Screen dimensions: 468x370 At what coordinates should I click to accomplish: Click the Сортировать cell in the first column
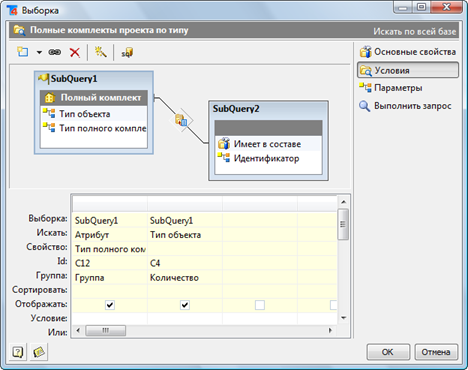click(x=110, y=291)
